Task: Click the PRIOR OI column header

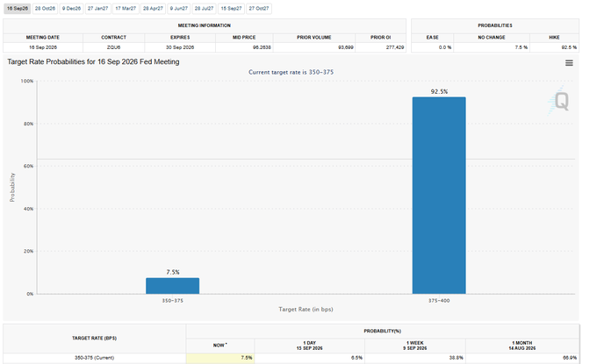Action: (x=381, y=37)
